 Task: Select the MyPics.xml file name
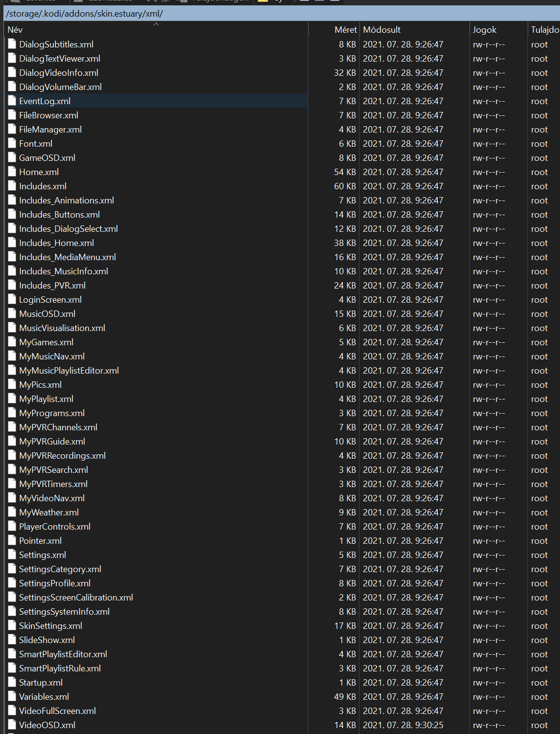tap(40, 384)
